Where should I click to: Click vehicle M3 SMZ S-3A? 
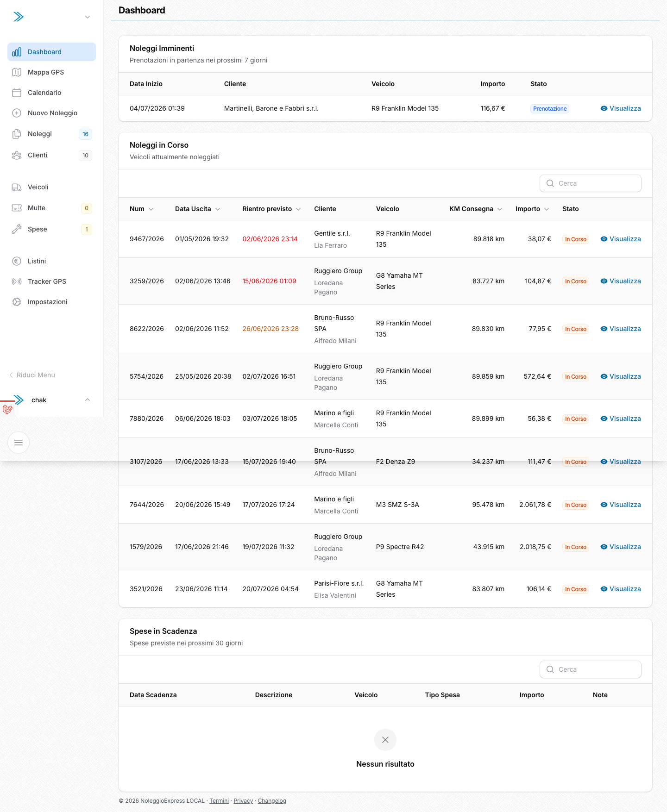pos(397,505)
